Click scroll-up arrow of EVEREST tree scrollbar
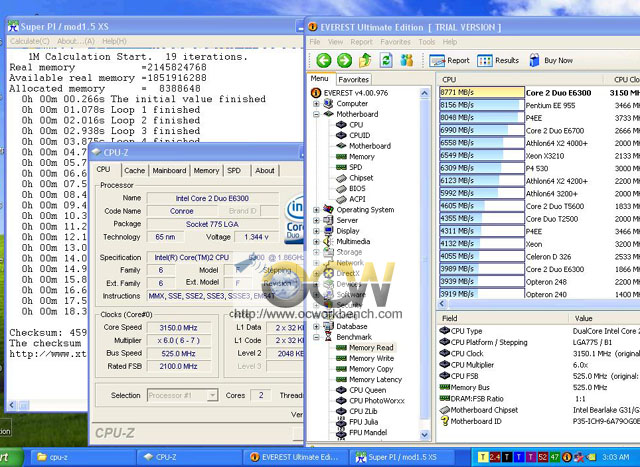Screen dimensions: 640x467 click(424, 93)
